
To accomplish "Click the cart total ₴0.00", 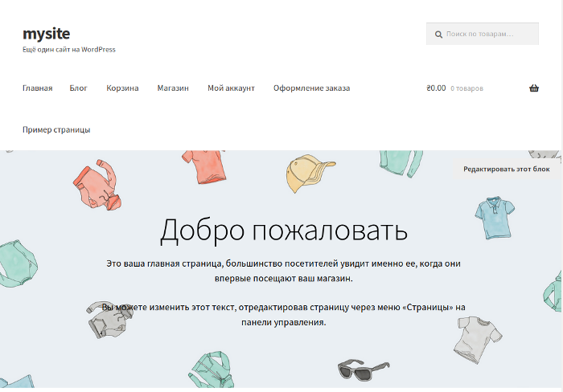I will 436,88.
